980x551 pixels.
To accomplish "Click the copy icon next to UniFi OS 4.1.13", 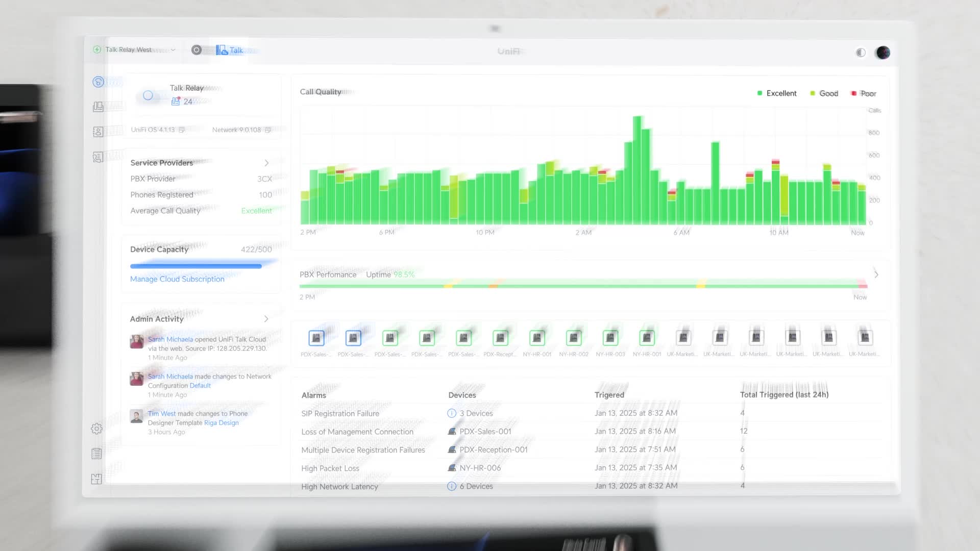I will (x=182, y=130).
